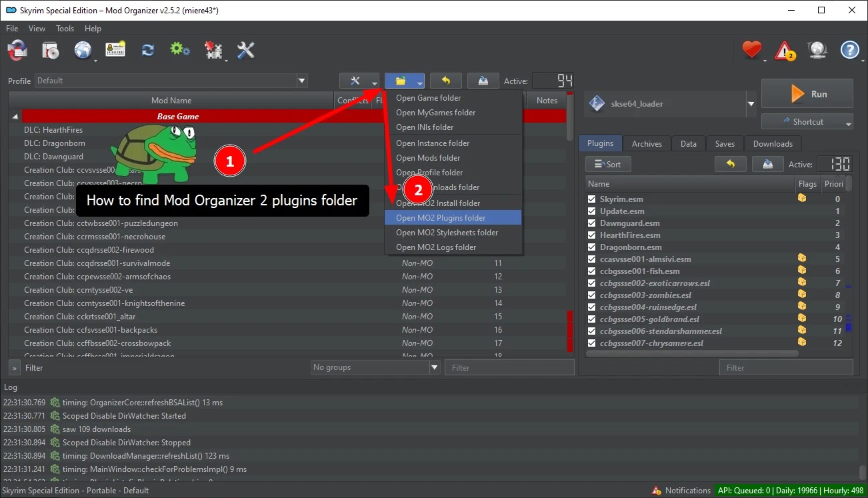Click plugin list create backup button
This screenshot has width=868, height=498.
768,164
